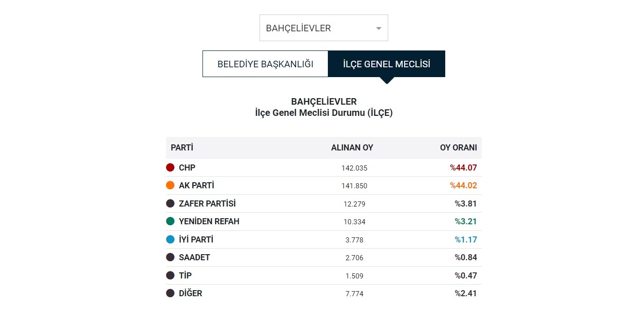Click the red CHP party color dot
644x321 pixels.
tap(170, 167)
